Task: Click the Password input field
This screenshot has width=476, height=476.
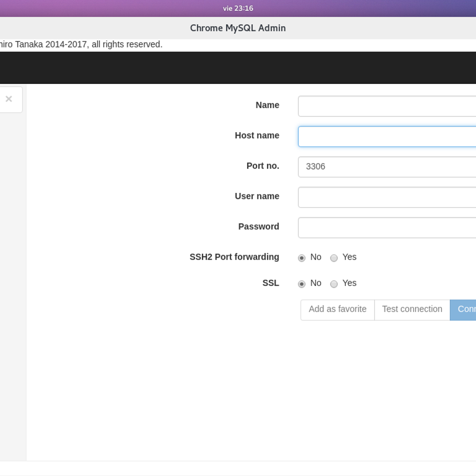Action: (x=387, y=228)
